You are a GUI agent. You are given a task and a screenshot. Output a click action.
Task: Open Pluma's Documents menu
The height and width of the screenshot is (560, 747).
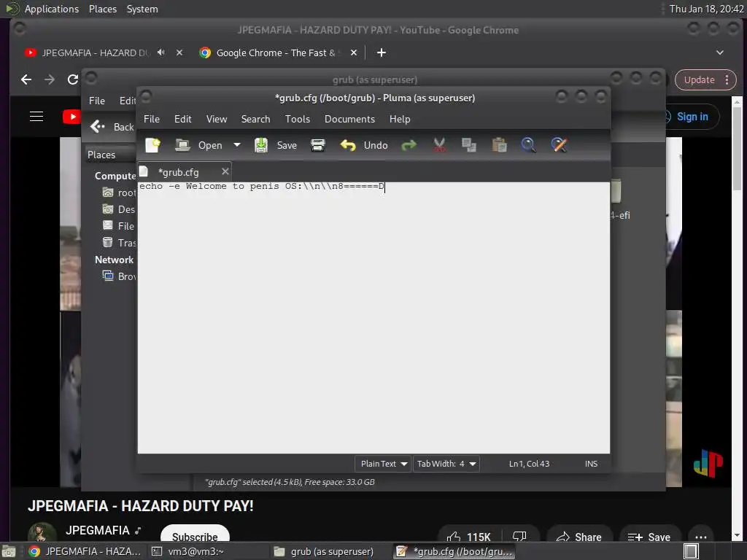[x=349, y=119]
